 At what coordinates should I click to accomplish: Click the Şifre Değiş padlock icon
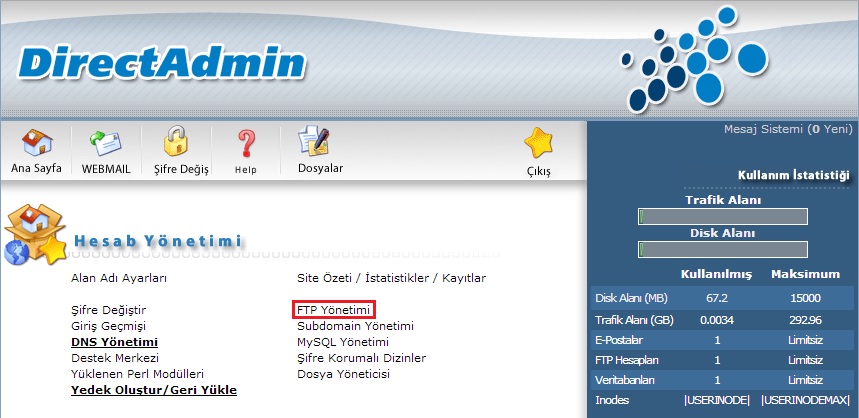coord(176,141)
